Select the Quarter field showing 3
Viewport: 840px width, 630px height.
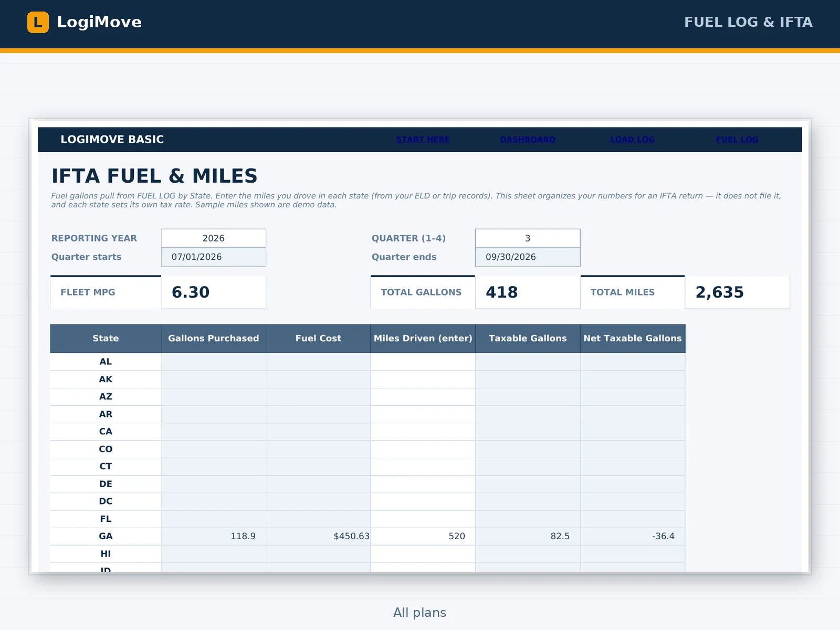tap(528, 238)
